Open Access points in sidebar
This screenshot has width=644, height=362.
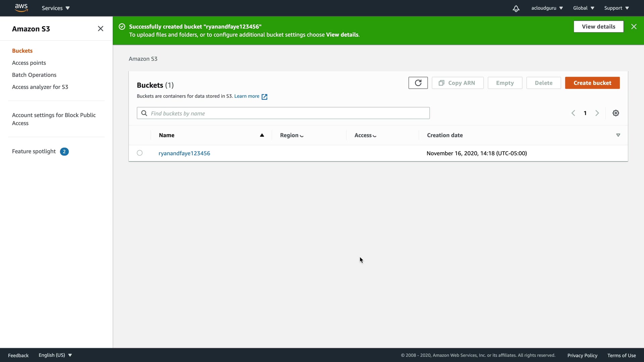tap(29, 63)
